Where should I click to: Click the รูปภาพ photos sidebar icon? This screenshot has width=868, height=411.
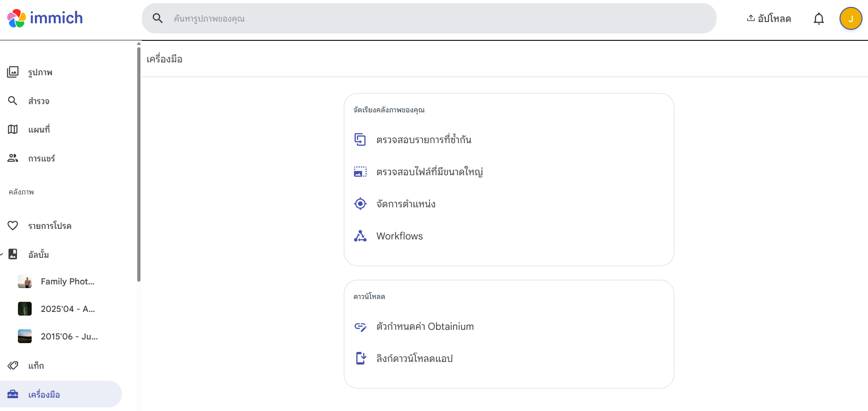(13, 72)
